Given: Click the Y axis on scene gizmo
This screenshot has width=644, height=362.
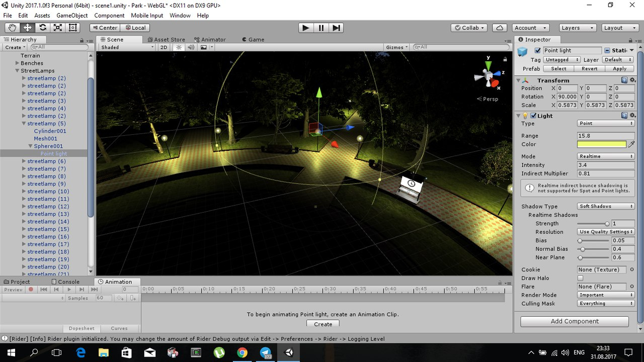Looking at the screenshot, I should pyautogui.click(x=488, y=65).
